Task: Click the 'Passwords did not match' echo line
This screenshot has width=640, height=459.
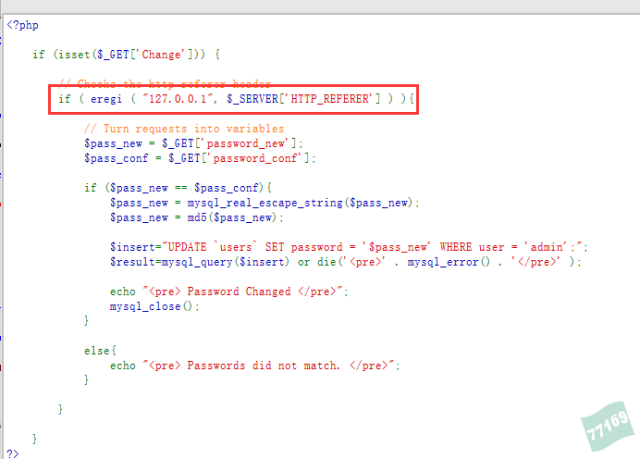Action: click(255, 365)
